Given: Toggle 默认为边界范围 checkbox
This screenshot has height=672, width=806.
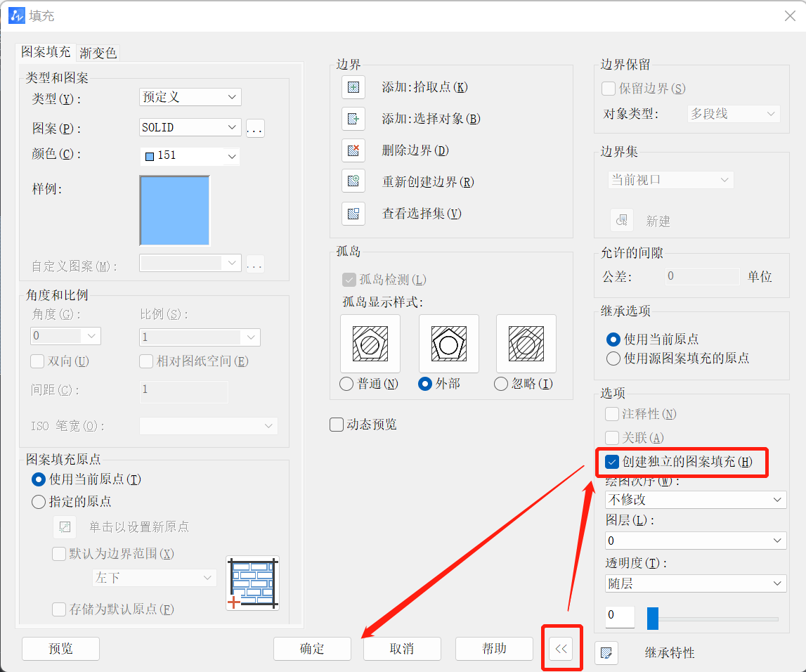Looking at the screenshot, I should (x=59, y=554).
